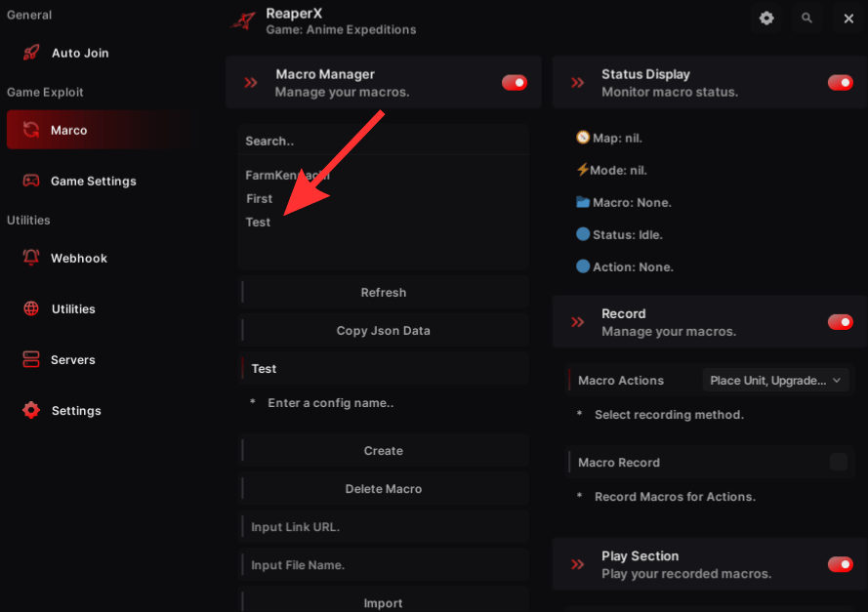Image resolution: width=868 pixels, height=612 pixels.
Task: Open the Utilities tab
Action: click(x=103, y=308)
